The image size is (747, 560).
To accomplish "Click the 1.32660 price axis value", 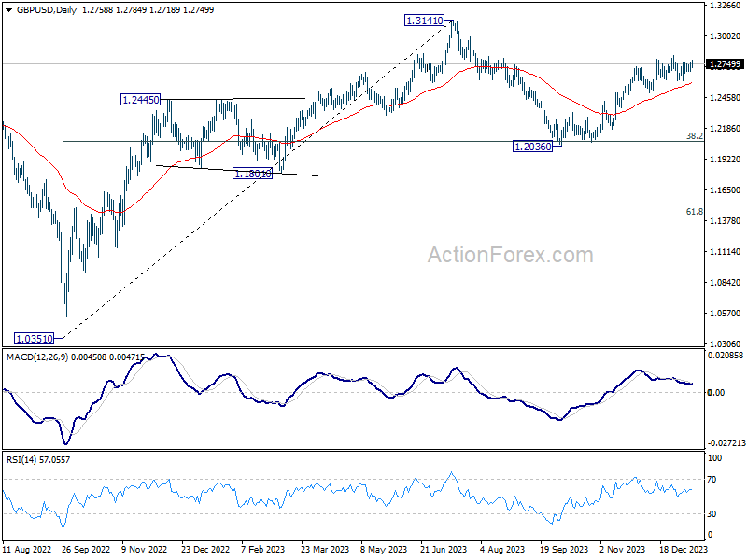I will [x=726, y=6].
